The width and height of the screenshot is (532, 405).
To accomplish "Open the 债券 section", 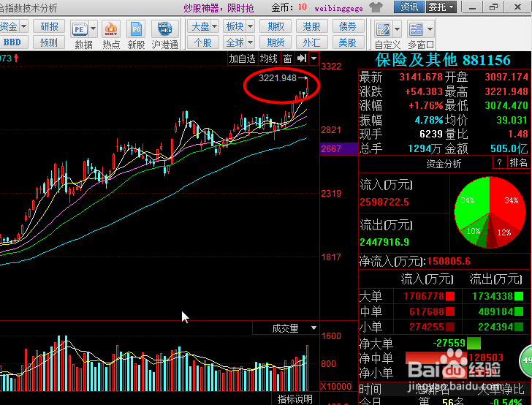I will click(x=347, y=26).
